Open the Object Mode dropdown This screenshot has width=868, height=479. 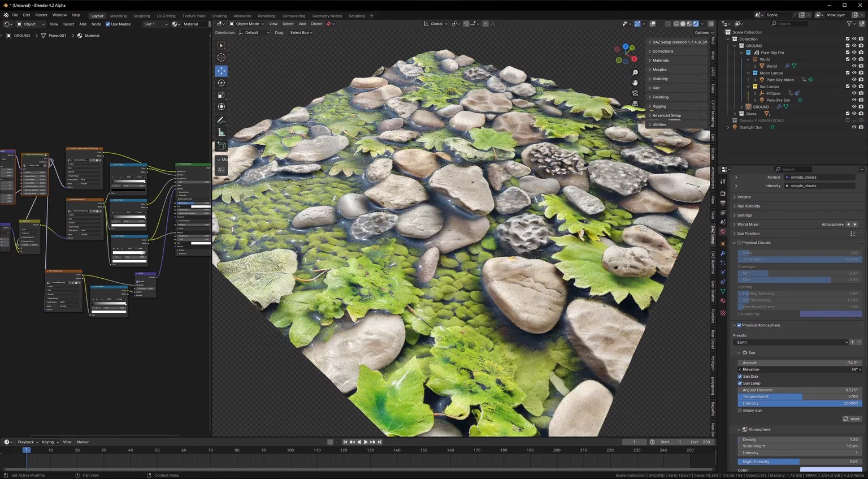coord(248,24)
